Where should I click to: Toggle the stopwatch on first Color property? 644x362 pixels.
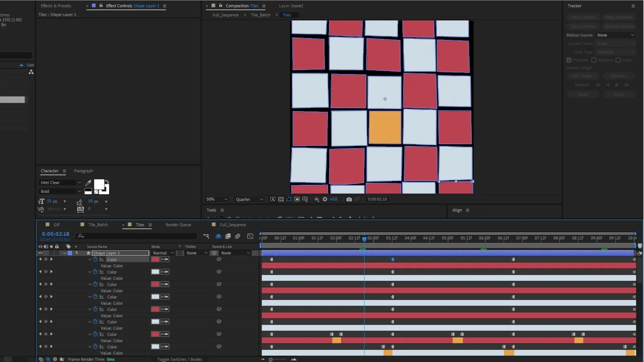pyautogui.click(x=95, y=259)
